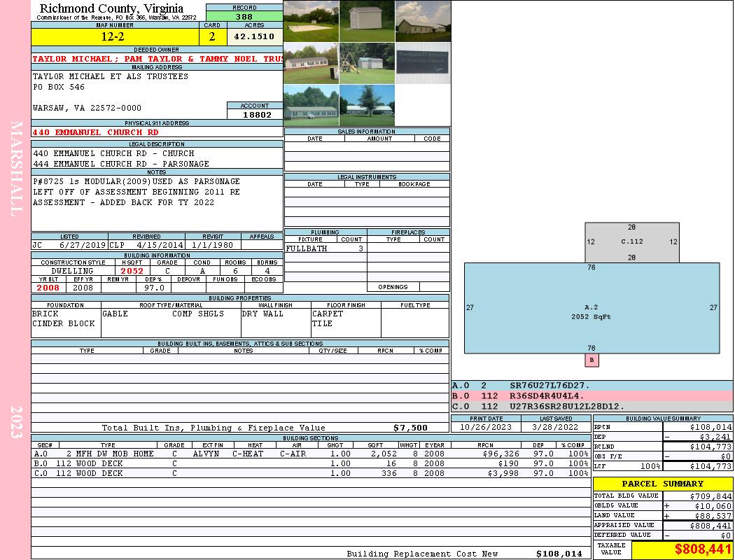Click the red deeded owner name
The image size is (735, 560).
click(x=157, y=59)
